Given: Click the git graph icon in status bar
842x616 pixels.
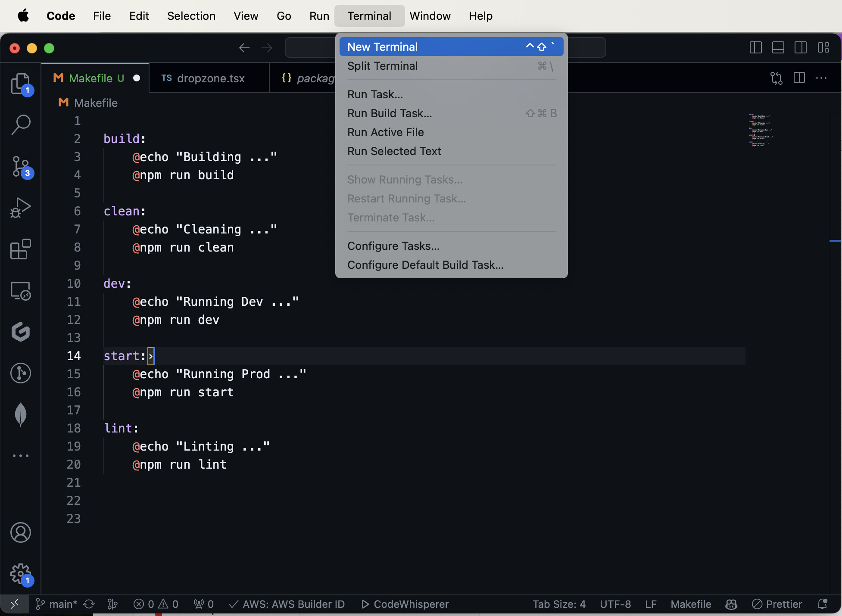Looking at the screenshot, I should [112, 604].
